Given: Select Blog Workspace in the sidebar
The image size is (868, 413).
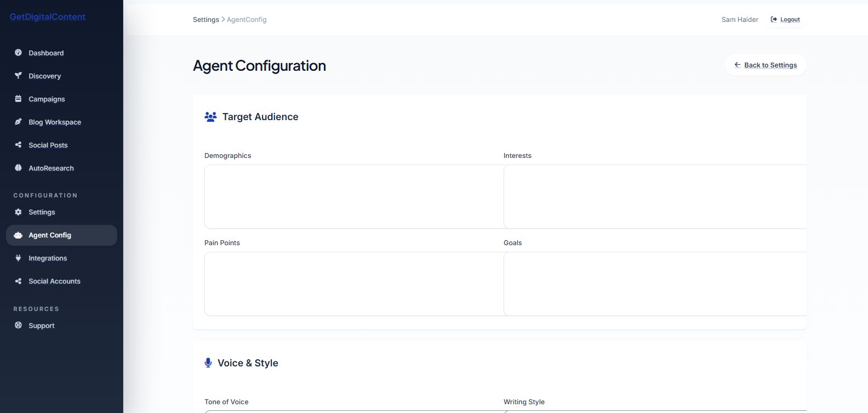Looking at the screenshot, I should [x=61, y=122].
